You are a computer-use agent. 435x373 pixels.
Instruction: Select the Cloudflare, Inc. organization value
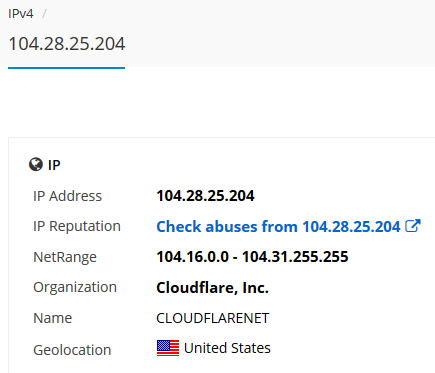tap(212, 287)
